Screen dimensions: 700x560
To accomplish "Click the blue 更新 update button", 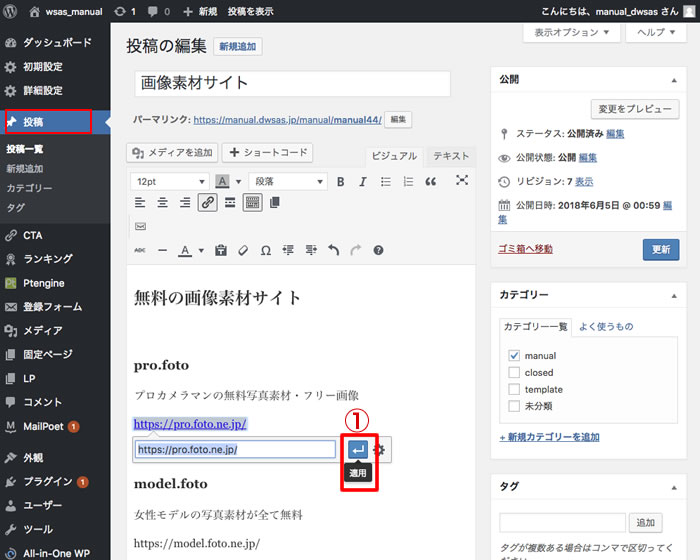I will (x=660, y=250).
